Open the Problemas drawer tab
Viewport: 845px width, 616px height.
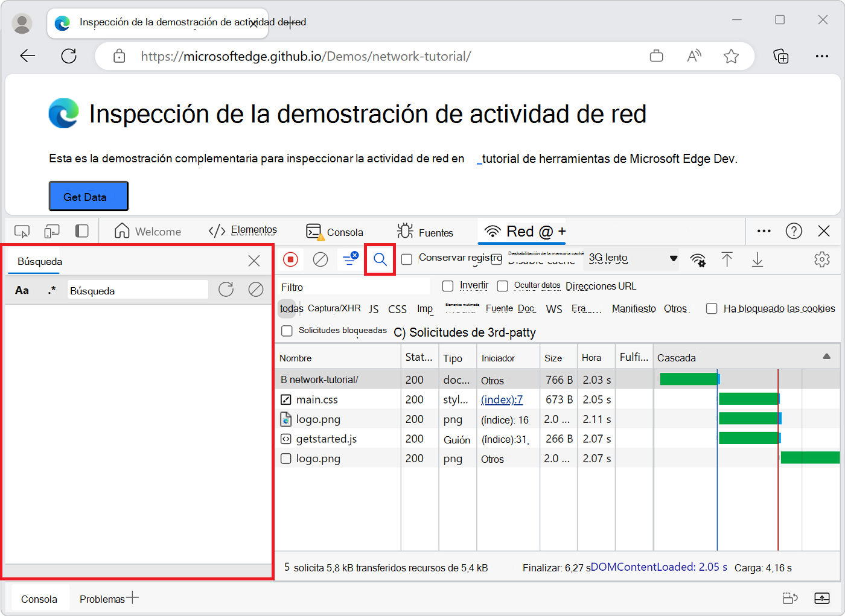(102, 599)
